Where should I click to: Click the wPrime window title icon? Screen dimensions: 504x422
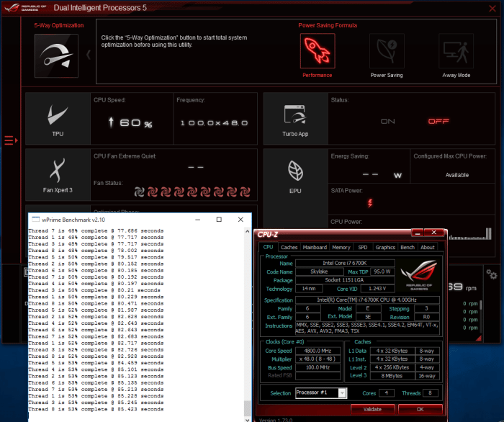tap(36, 220)
